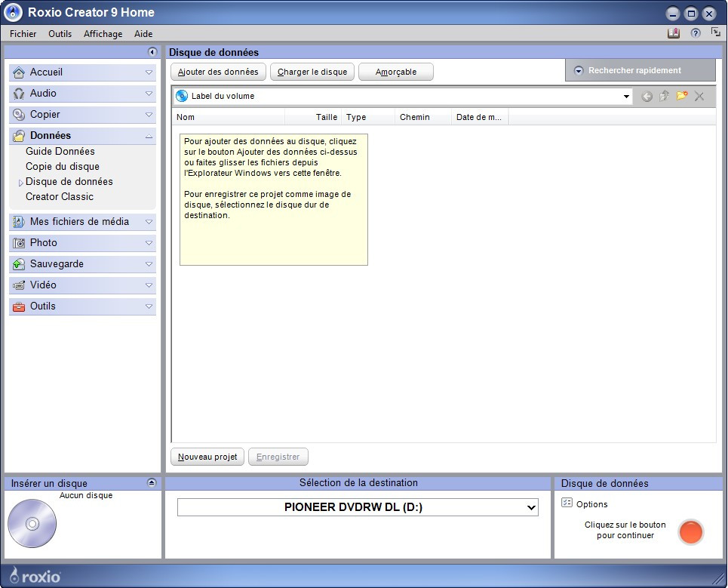Screen dimensions: 728x588
Task: Click the delete X icon in file toolbar
Action: pos(699,96)
